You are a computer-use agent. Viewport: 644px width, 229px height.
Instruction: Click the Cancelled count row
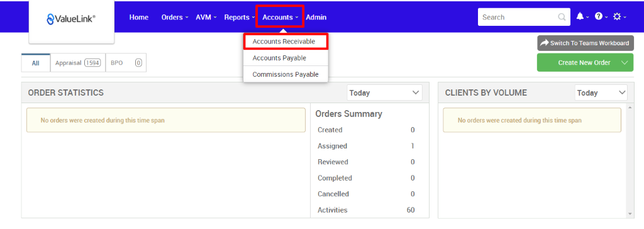point(366,194)
